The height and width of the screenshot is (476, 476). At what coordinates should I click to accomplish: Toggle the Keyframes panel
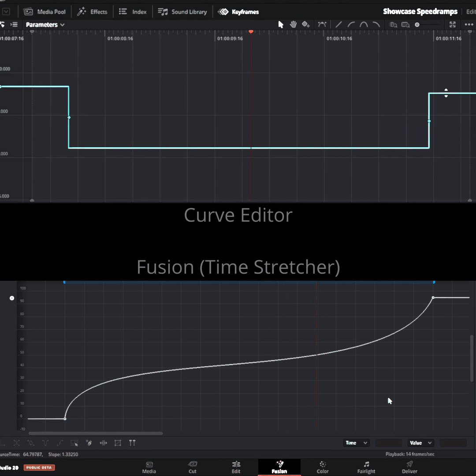[238, 12]
